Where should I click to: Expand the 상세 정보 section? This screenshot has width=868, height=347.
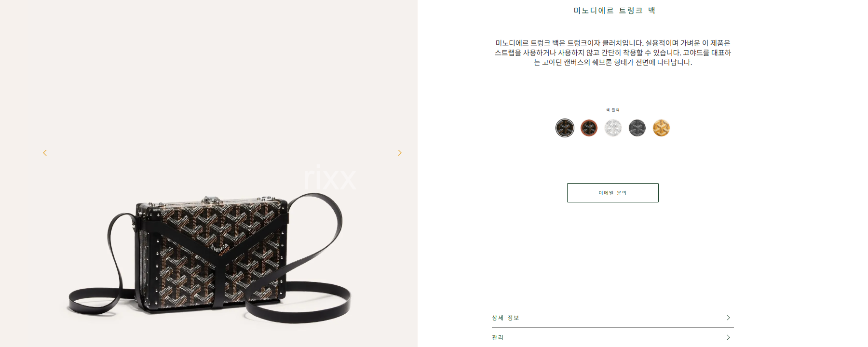[612, 318]
